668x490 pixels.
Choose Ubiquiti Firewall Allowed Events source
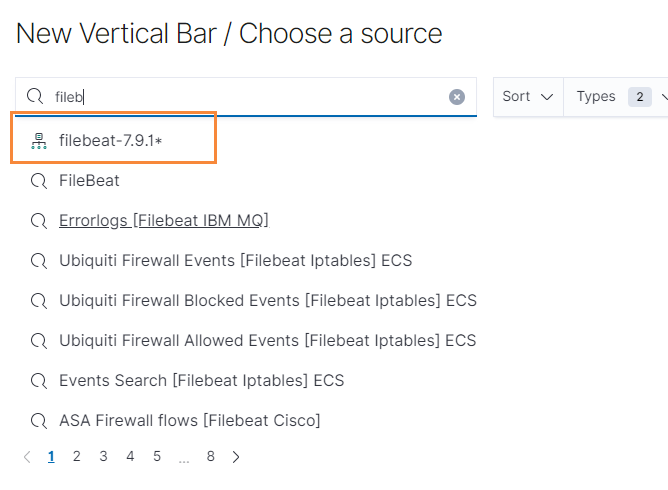pos(267,341)
